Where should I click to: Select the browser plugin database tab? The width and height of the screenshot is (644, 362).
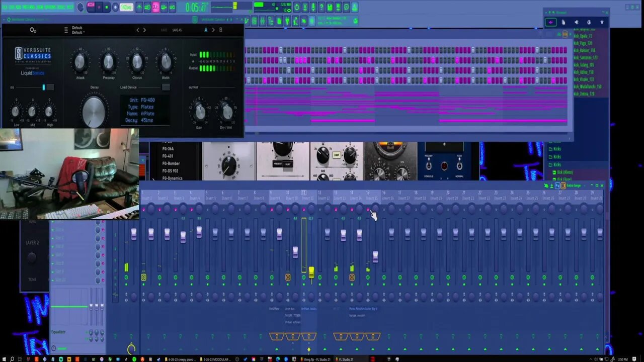589,22
